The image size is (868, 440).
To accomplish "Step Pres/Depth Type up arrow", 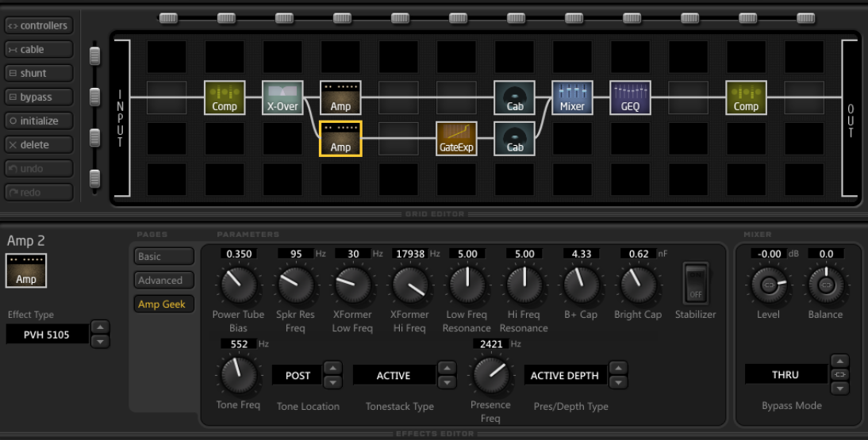I will click(618, 368).
